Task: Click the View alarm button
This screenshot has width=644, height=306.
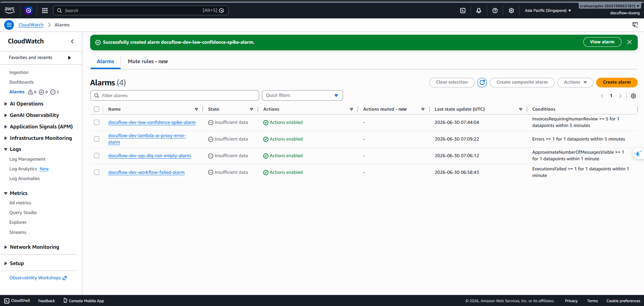Action: [x=602, y=42]
